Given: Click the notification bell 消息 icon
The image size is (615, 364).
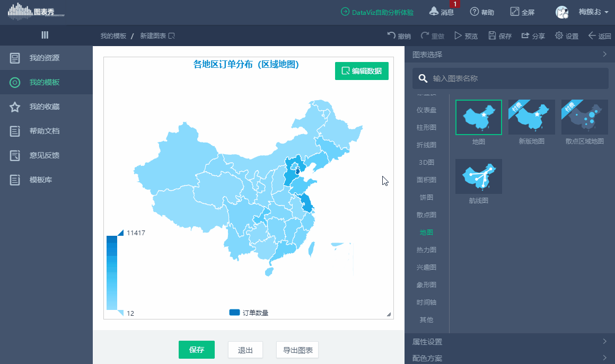Looking at the screenshot, I should coord(433,11).
